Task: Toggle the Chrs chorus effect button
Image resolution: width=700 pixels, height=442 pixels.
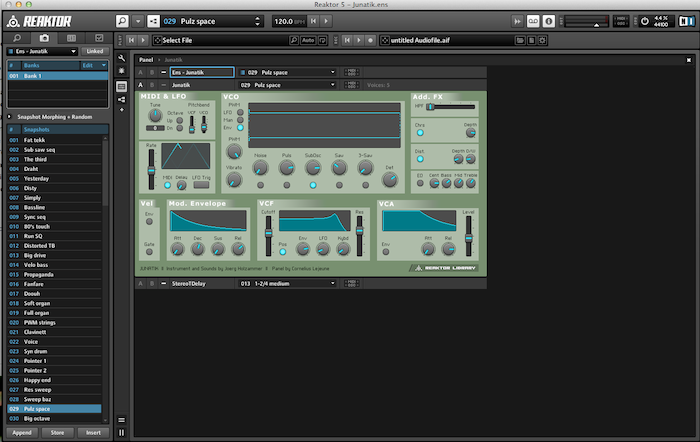Action: pos(420,133)
